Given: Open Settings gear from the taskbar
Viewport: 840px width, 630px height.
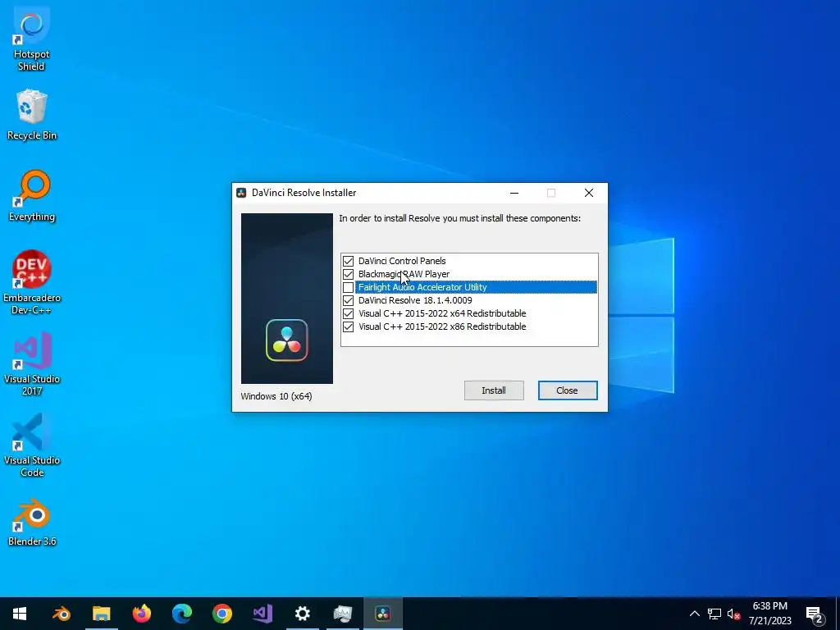Looking at the screenshot, I should [303, 614].
